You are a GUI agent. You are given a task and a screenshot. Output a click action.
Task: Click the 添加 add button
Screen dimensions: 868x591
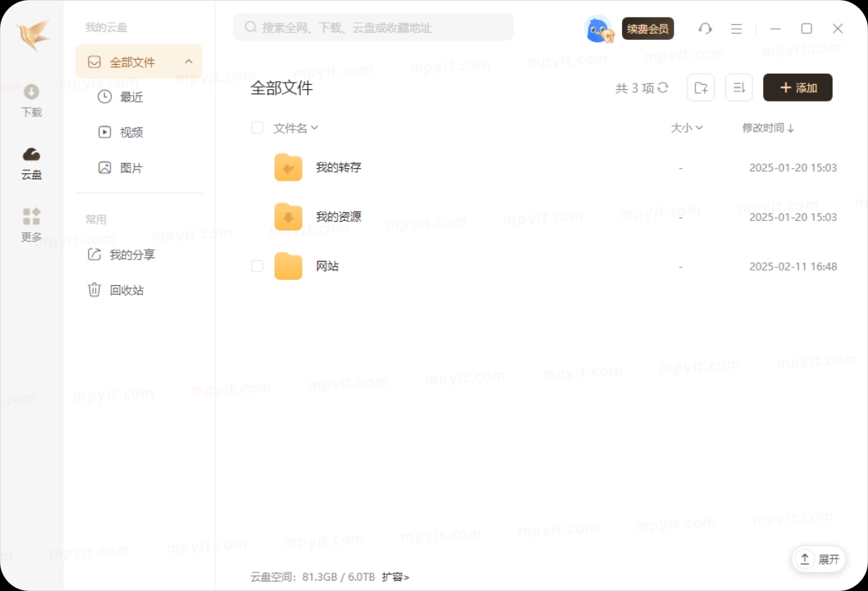tap(797, 86)
